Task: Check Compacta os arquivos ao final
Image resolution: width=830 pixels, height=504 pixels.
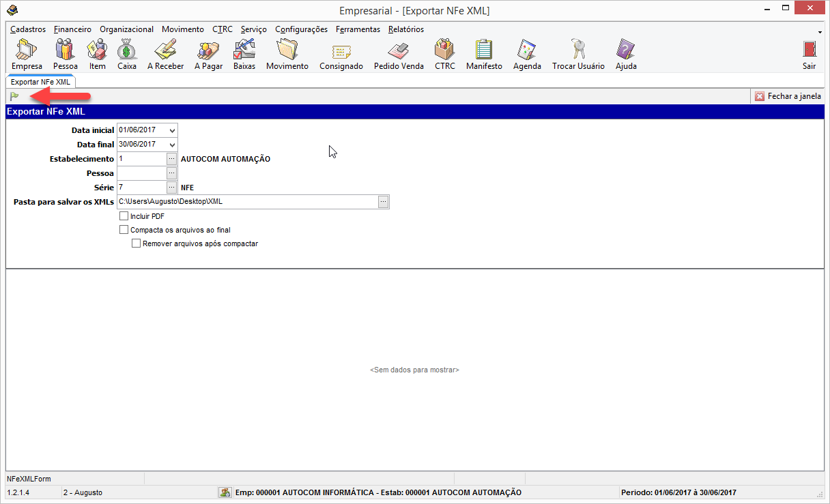Action: coord(124,230)
